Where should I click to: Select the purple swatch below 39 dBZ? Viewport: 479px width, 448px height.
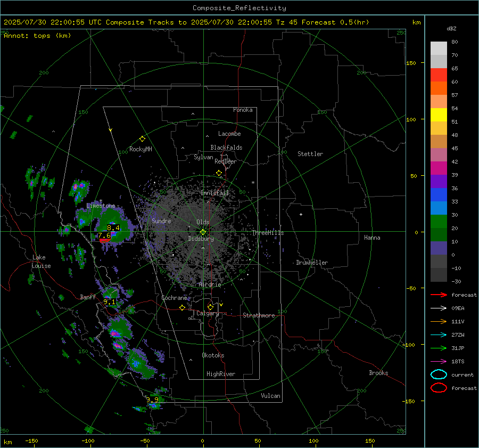pos(439,182)
